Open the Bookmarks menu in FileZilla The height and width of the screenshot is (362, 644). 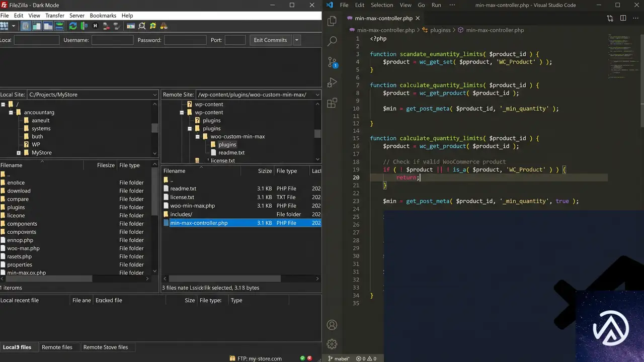point(103,16)
